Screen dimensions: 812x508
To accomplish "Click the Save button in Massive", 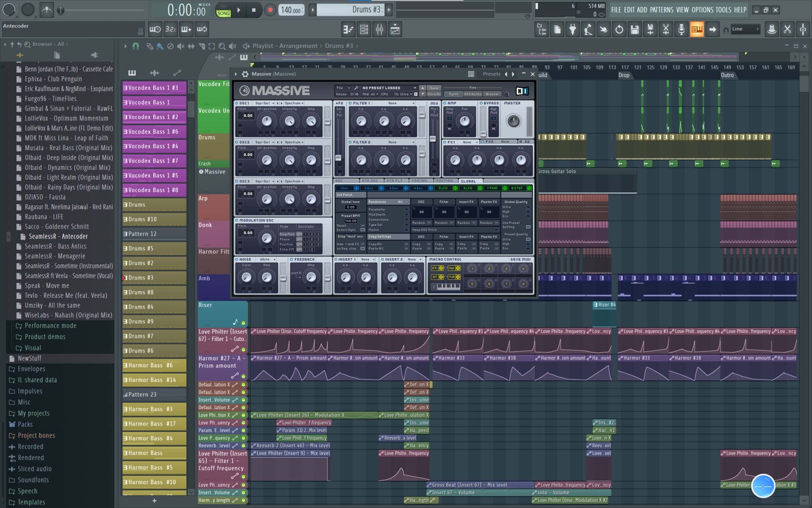I will 434,88.
